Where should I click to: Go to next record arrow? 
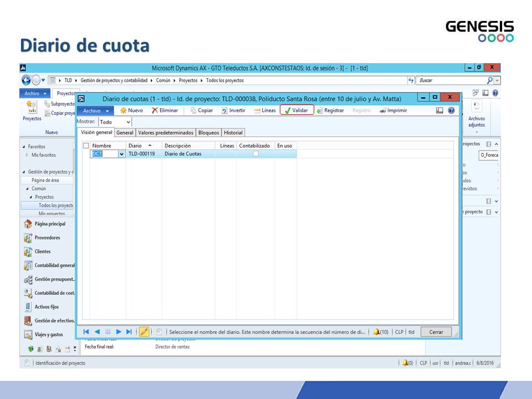tap(119, 332)
